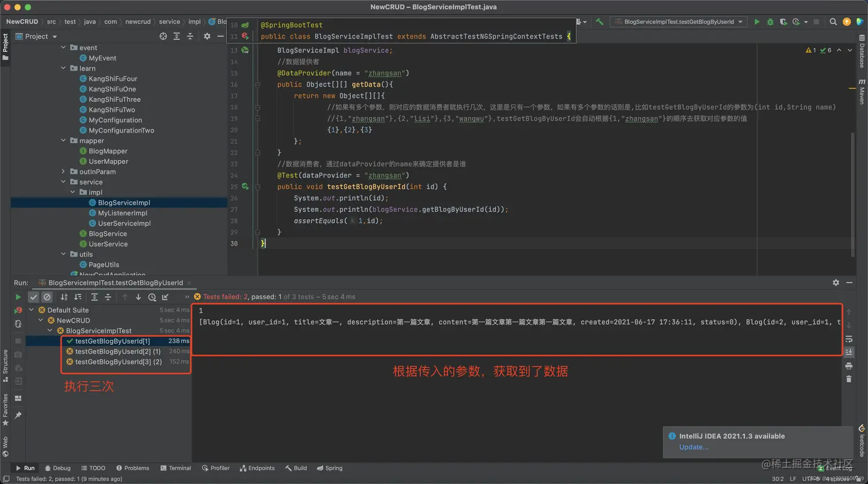Print the console output

[849, 366]
